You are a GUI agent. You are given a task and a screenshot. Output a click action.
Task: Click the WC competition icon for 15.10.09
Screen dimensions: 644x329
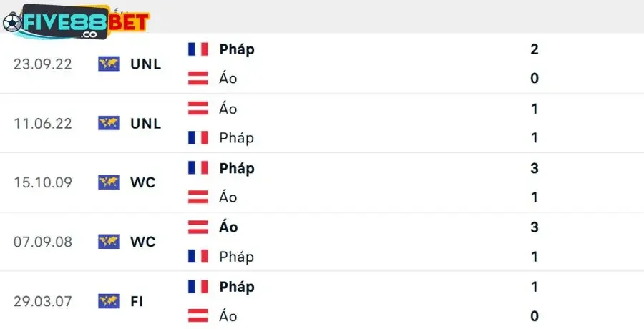(109, 182)
